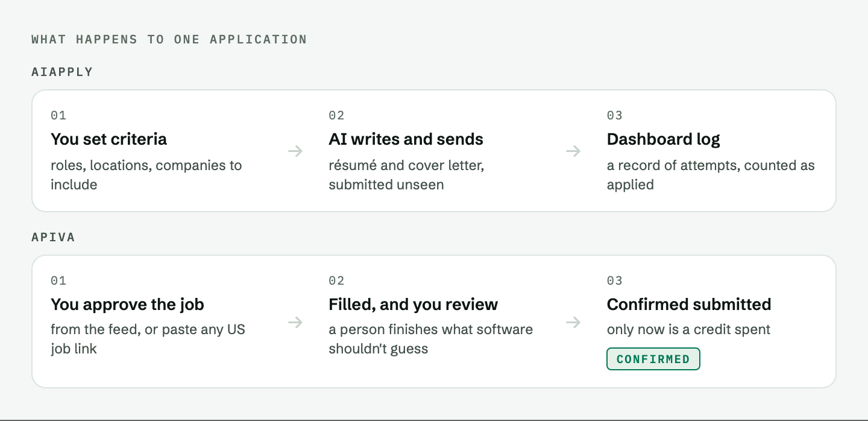Image resolution: width=868 pixels, height=421 pixels.
Task: Click the arrow after 'You approve the job'
Action: click(295, 322)
